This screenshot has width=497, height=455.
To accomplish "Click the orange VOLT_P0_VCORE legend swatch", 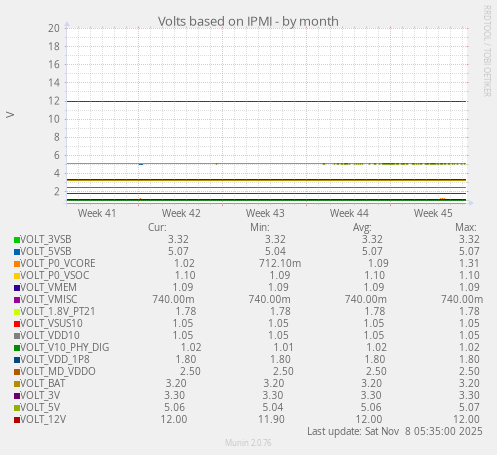I will [x=17, y=264].
